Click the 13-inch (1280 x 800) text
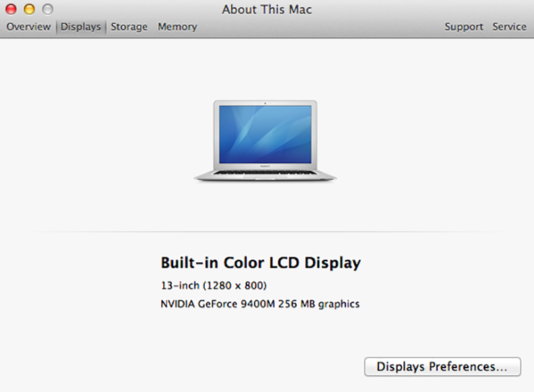The image size is (534, 392). 213,286
